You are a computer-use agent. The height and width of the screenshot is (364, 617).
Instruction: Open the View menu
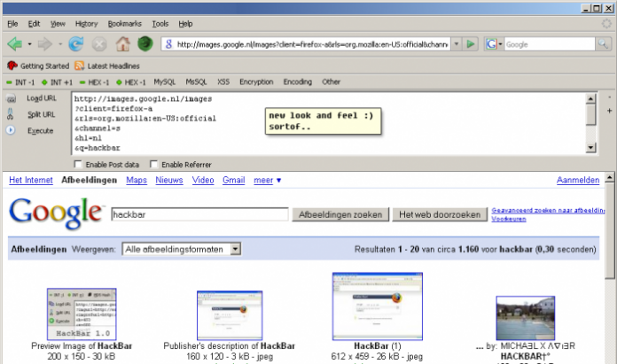(x=58, y=24)
